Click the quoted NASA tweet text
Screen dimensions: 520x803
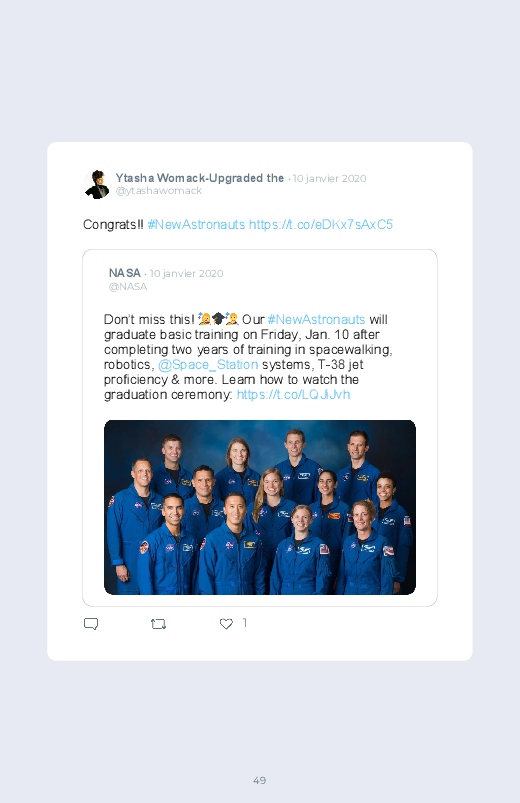tap(248, 357)
